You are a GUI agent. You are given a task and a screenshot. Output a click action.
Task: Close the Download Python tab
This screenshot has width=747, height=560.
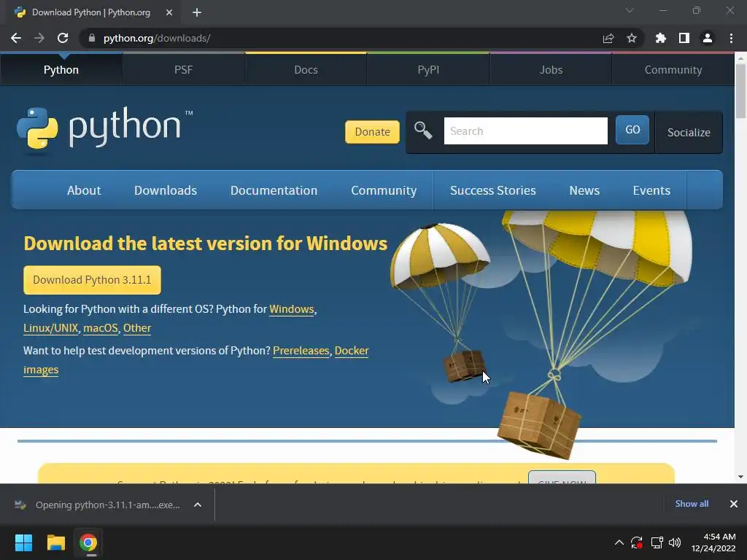point(169,12)
